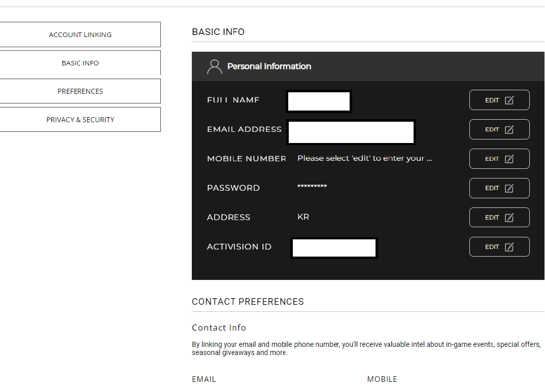
Task: Click the linking email and mobile description
Action: click(366, 348)
